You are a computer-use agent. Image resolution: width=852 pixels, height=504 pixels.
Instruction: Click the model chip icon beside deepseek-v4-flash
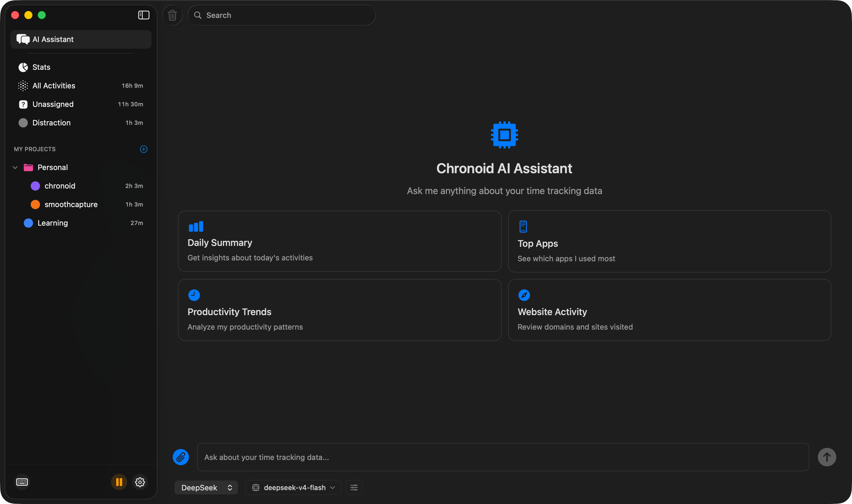(x=256, y=488)
